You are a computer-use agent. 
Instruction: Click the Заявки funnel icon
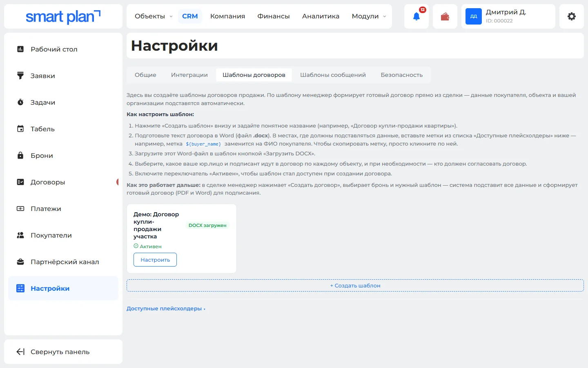tap(20, 76)
